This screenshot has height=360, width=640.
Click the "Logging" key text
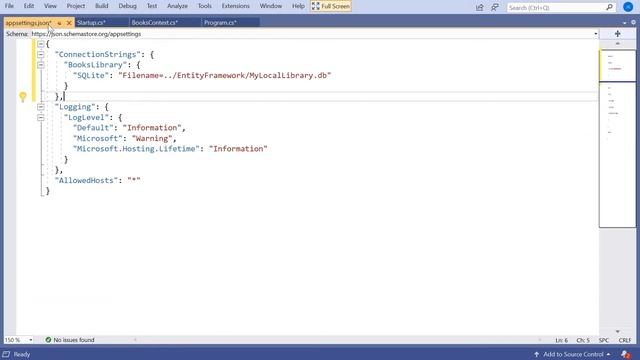pyautogui.click(x=75, y=107)
